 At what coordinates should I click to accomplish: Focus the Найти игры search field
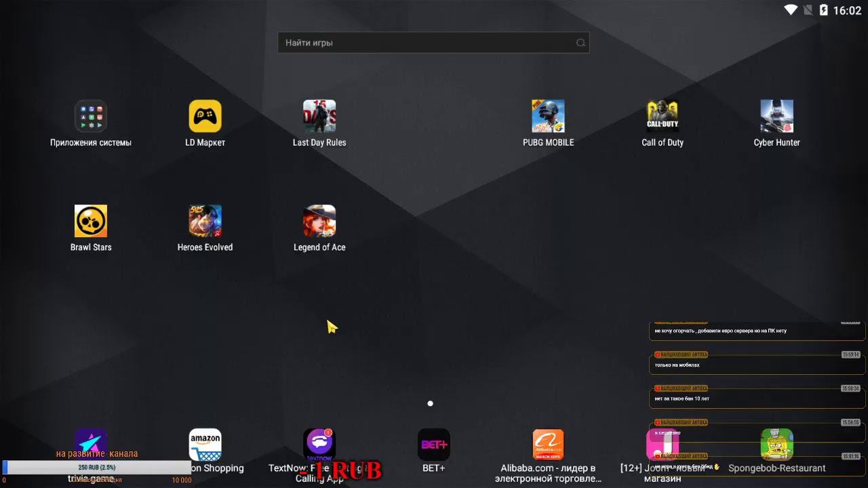tap(433, 43)
